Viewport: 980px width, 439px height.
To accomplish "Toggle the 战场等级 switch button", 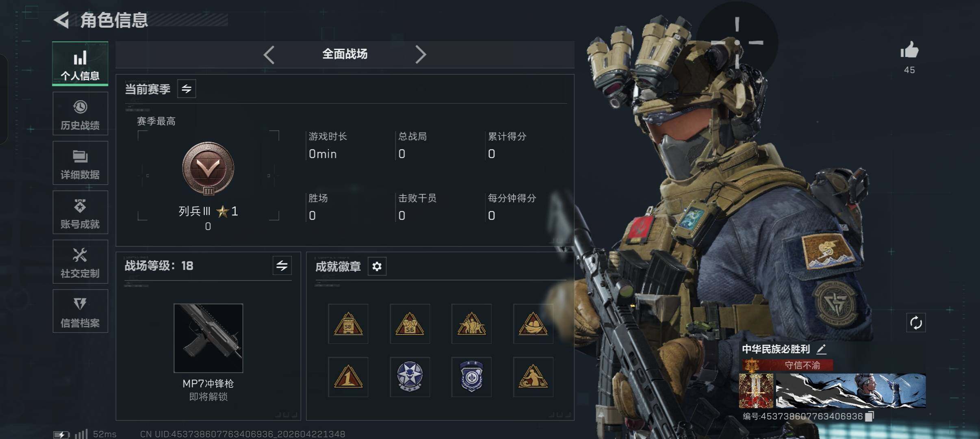I will click(x=282, y=265).
